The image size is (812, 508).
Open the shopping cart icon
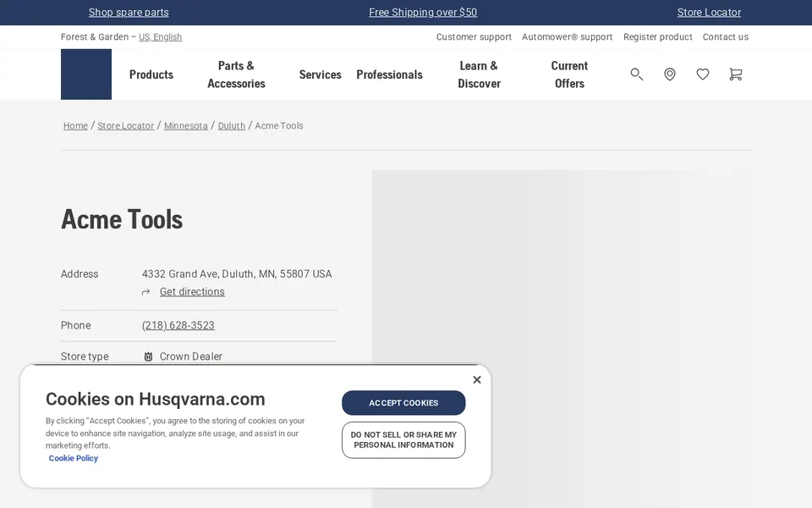pyautogui.click(x=735, y=75)
